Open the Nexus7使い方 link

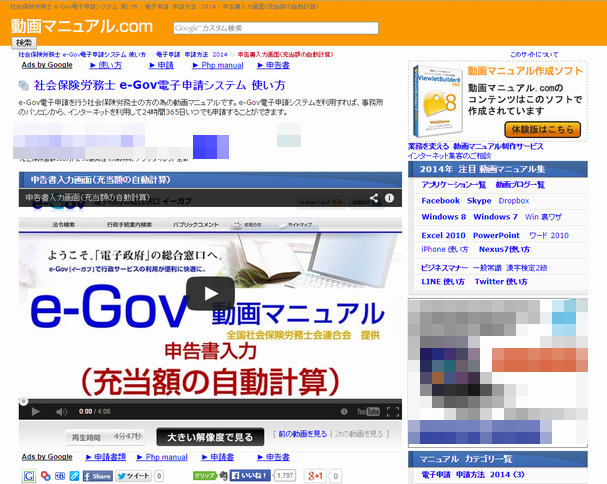[504, 249]
